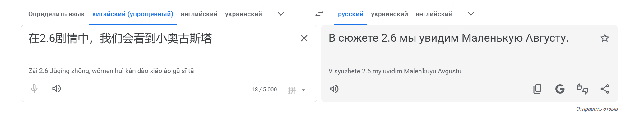Screen dimensions: 644x134
Task: Open the input method dropdown arrow
Action: [303, 90]
